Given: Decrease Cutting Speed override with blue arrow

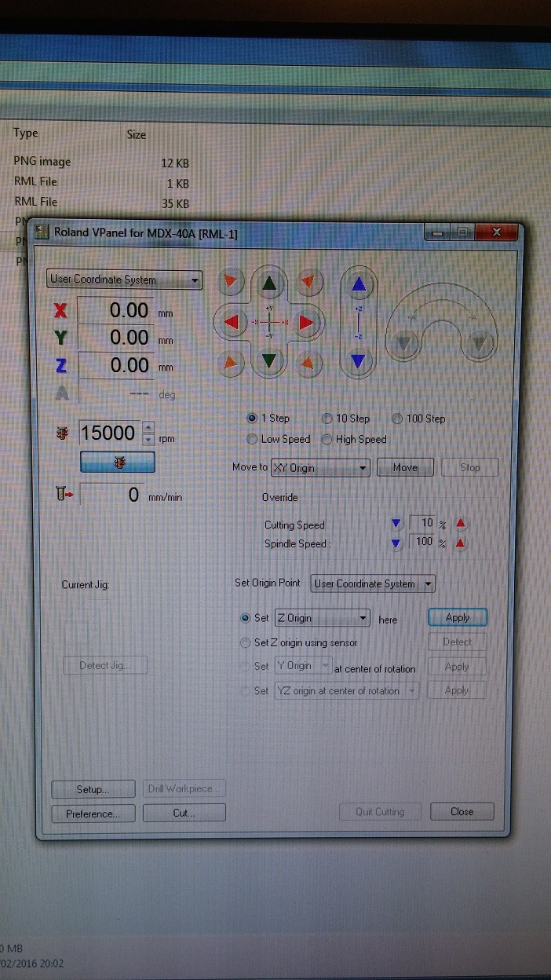Looking at the screenshot, I should [396, 523].
